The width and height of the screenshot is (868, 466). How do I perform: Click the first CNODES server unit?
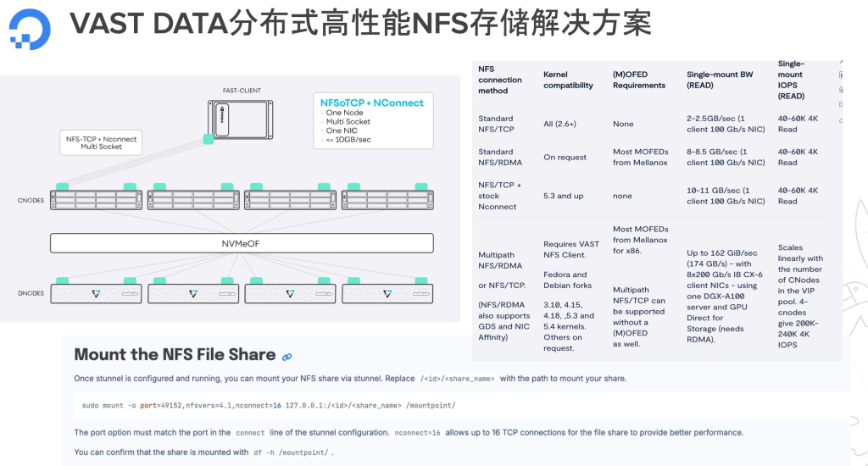97,200
